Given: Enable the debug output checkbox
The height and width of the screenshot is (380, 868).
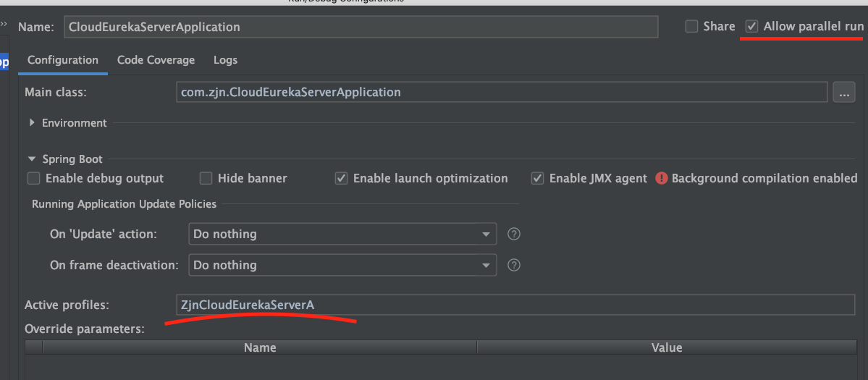Looking at the screenshot, I should 33,178.
